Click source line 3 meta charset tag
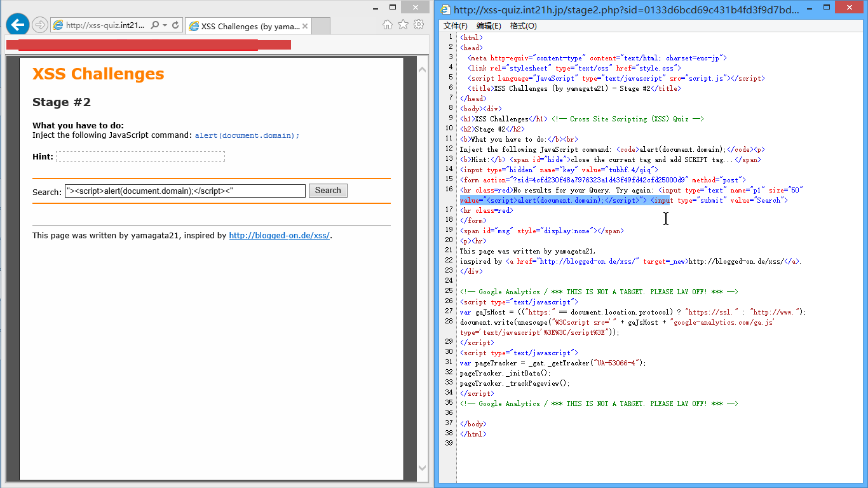The width and height of the screenshot is (868, 488). tap(597, 58)
